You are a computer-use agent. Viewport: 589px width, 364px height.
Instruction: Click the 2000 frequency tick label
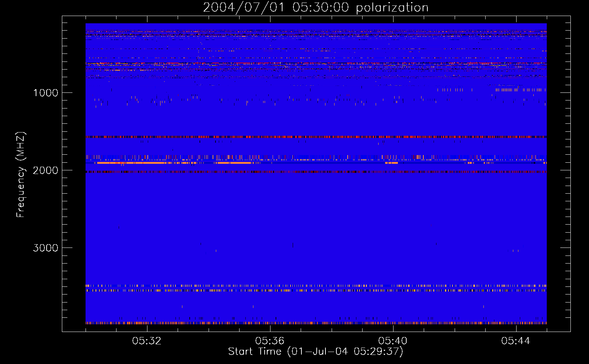[46, 170]
